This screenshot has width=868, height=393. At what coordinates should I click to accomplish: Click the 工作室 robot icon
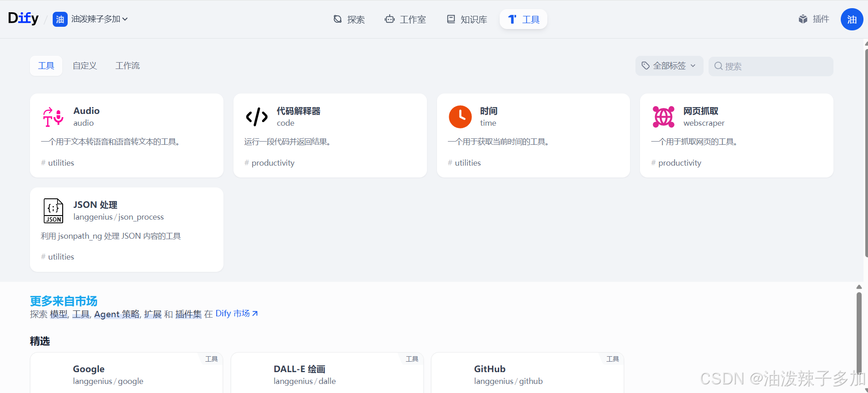click(x=390, y=19)
